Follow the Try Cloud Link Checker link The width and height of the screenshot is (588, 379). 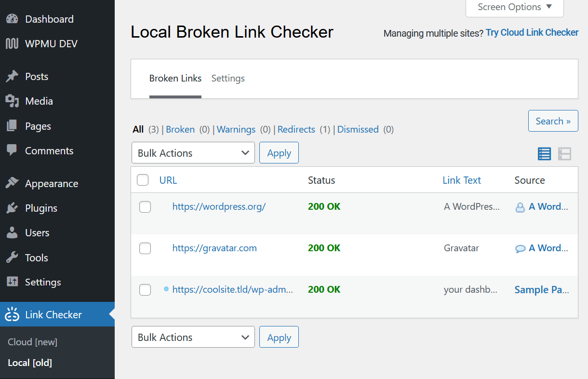(532, 33)
